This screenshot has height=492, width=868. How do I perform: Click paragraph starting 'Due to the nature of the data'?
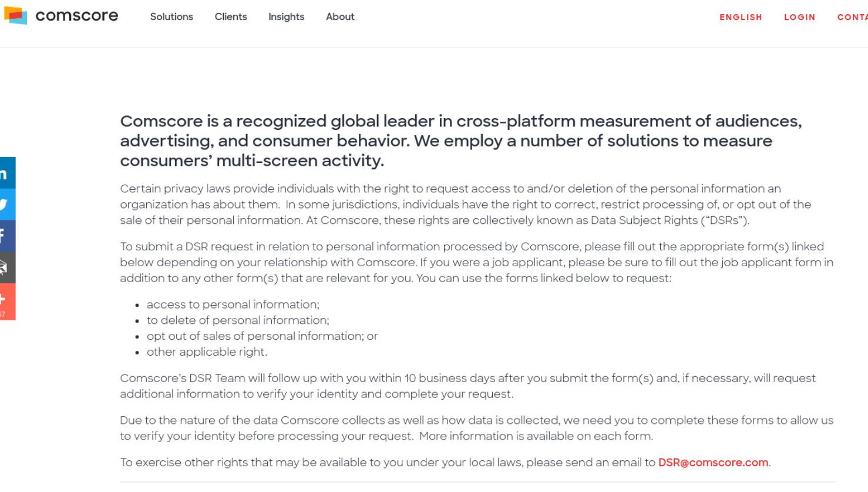[x=477, y=429]
